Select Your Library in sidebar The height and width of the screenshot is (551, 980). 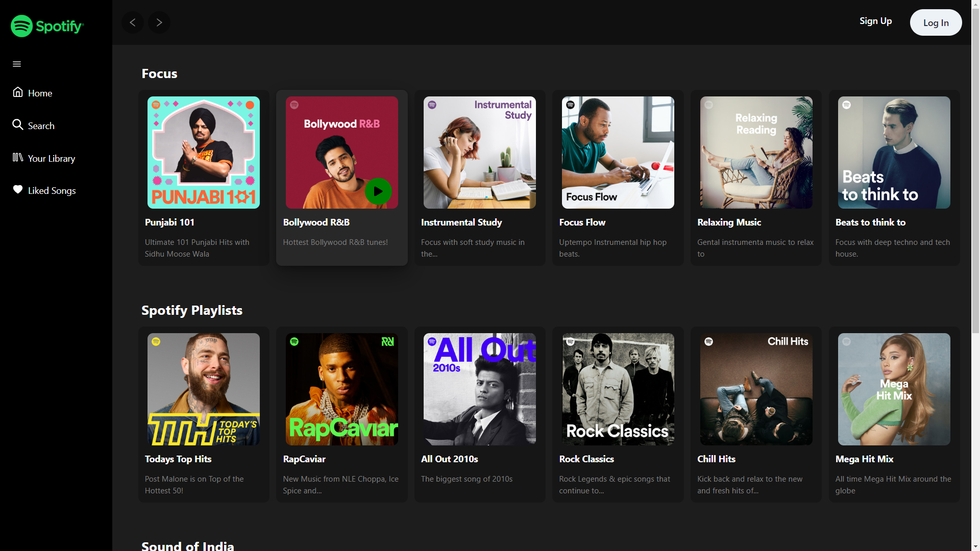51,159
